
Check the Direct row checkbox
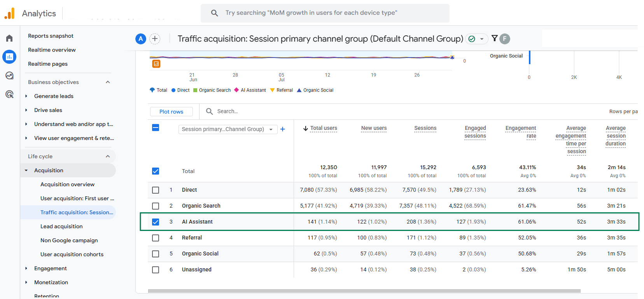click(x=156, y=190)
